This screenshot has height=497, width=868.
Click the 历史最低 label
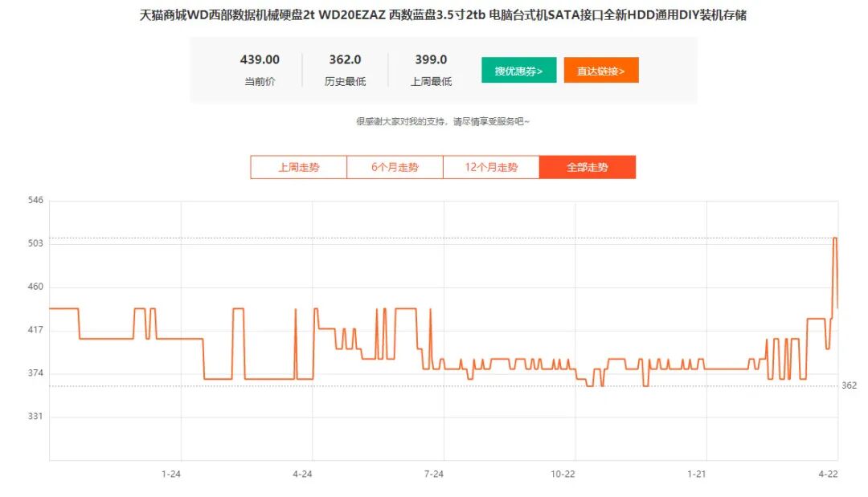tap(345, 81)
